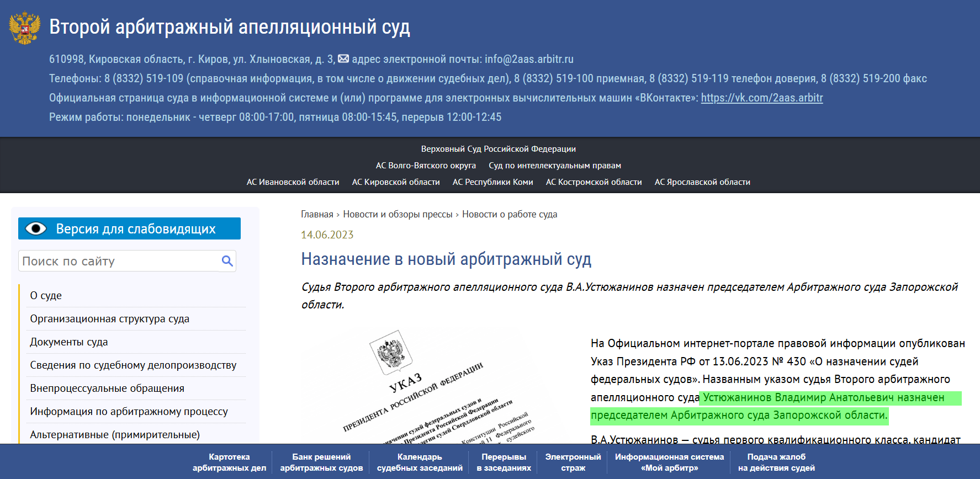The image size is (980, 479).
Task: Open 'Картотека арбитражных дел' footer link
Action: click(x=229, y=462)
